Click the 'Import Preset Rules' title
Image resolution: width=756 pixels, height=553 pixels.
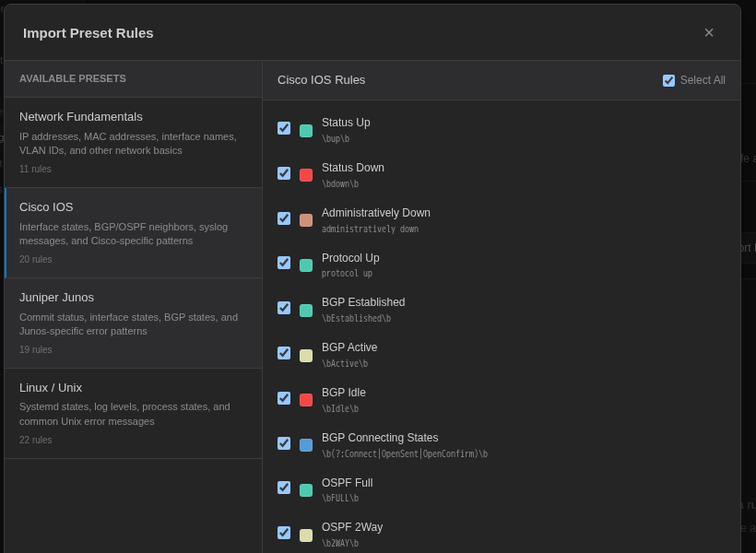tap(89, 33)
